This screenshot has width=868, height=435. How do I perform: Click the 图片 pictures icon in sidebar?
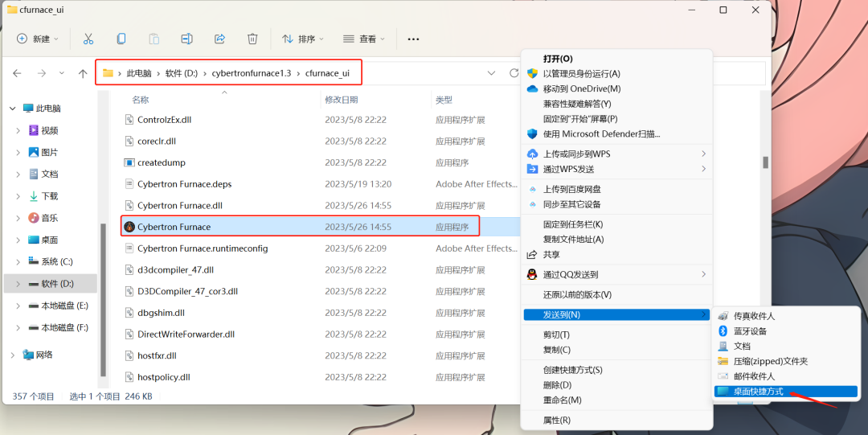coord(33,152)
